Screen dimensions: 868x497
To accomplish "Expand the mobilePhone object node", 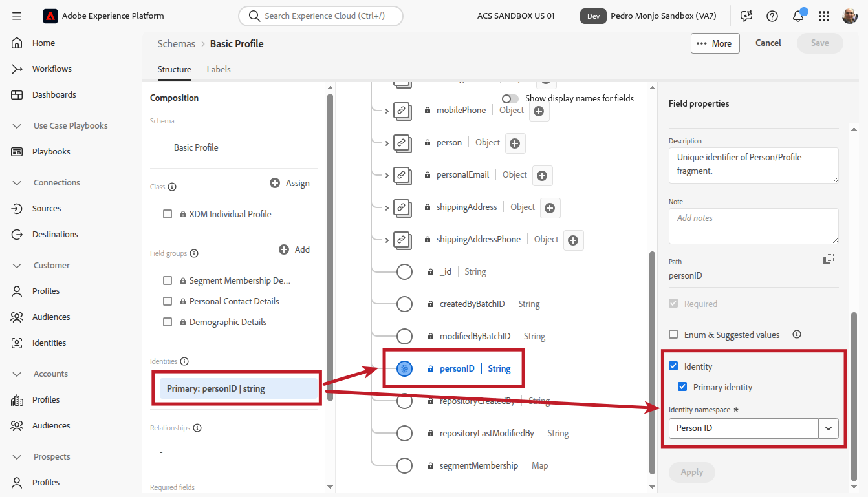I will click(387, 111).
